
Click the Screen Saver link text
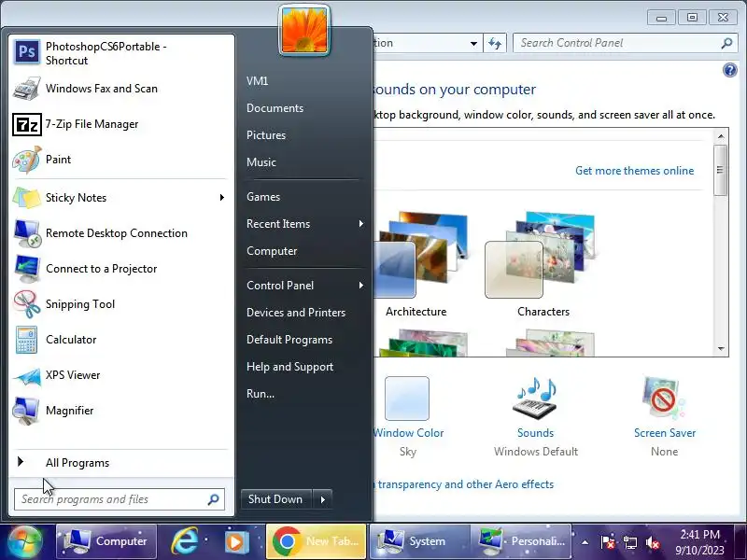[665, 433]
